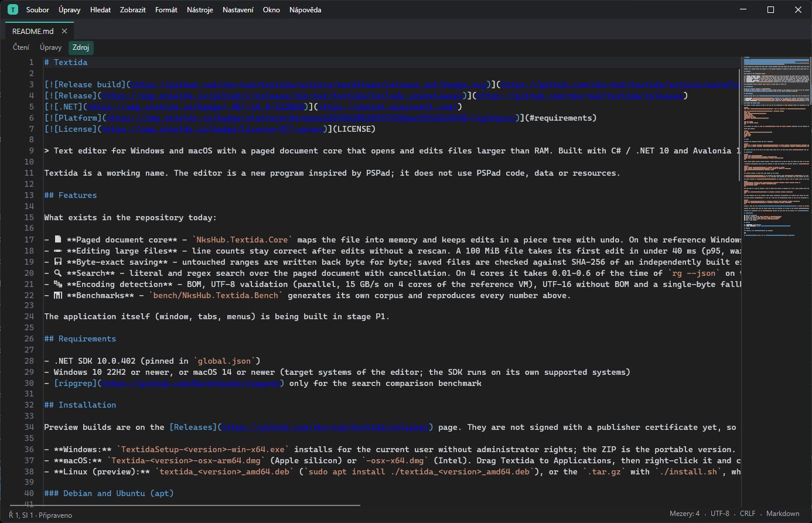This screenshot has height=523, width=812.
Task: Click the chart icon before Benchmarks item
Action: tap(57, 295)
